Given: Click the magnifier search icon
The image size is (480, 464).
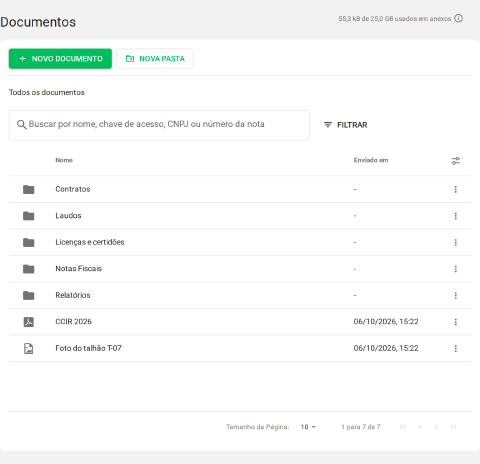Looking at the screenshot, I should coord(21,125).
